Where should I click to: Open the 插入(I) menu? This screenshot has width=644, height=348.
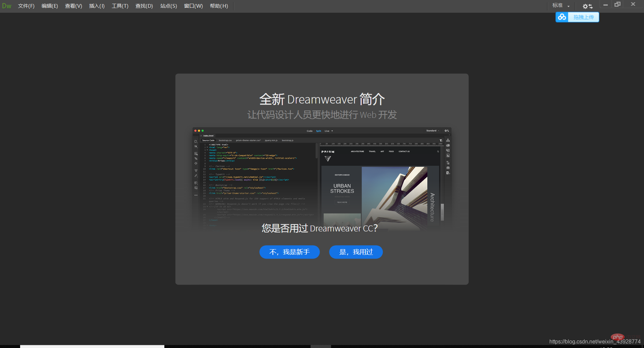tap(97, 6)
